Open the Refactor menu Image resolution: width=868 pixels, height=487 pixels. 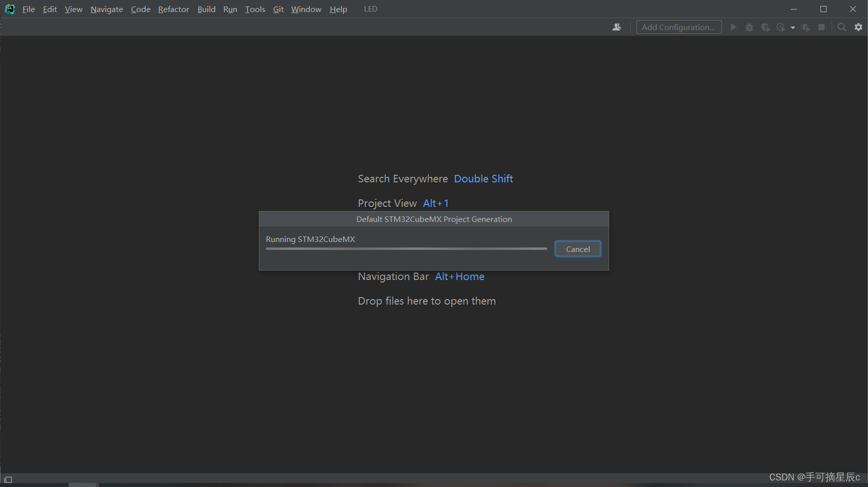174,9
